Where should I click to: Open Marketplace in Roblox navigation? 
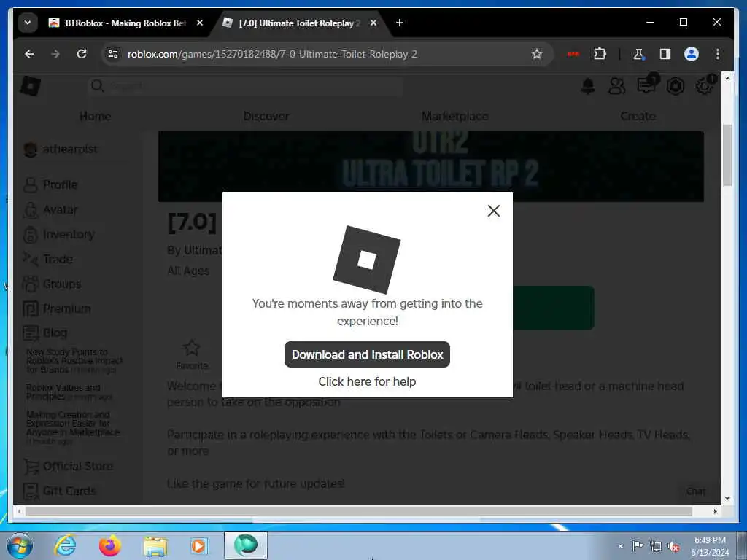click(x=455, y=116)
